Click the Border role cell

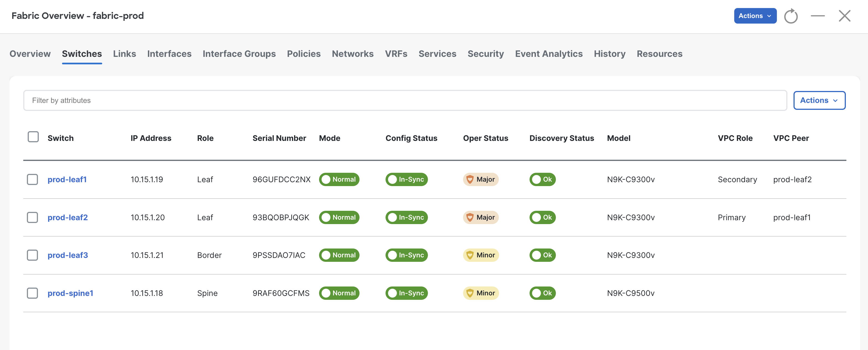coord(209,255)
